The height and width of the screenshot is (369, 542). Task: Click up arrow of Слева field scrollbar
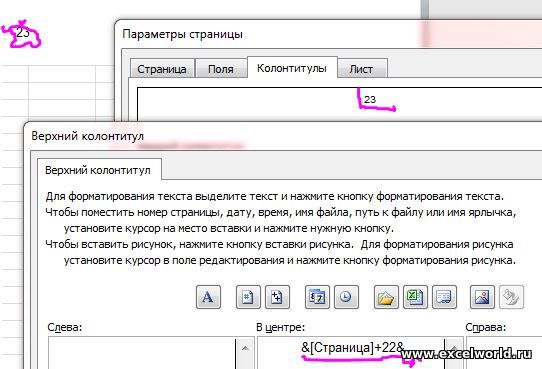pos(245,348)
